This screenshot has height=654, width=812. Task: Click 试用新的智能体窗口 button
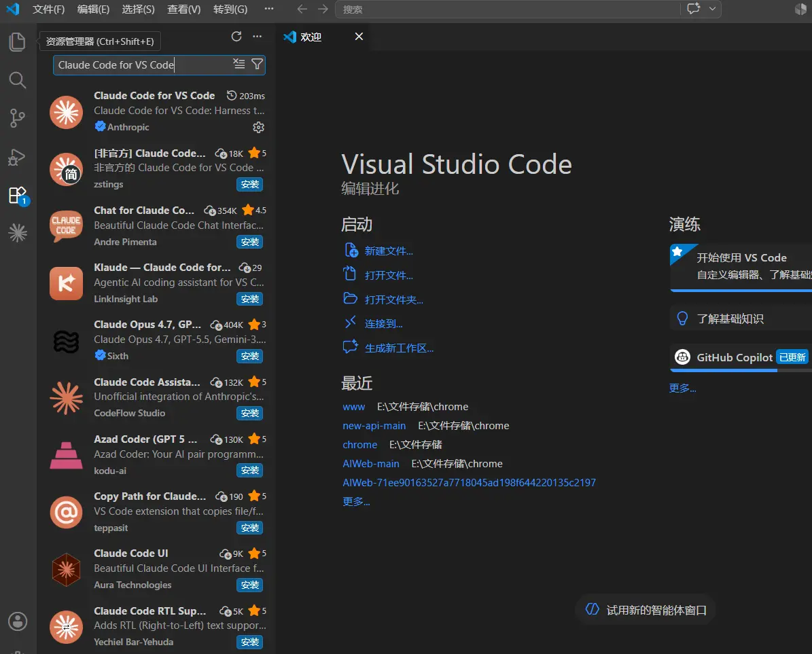(646, 611)
